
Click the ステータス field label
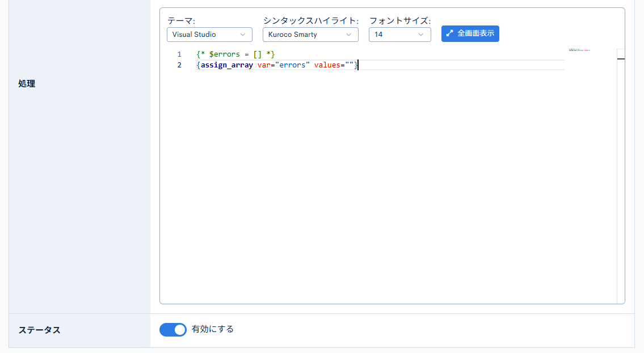click(39, 330)
